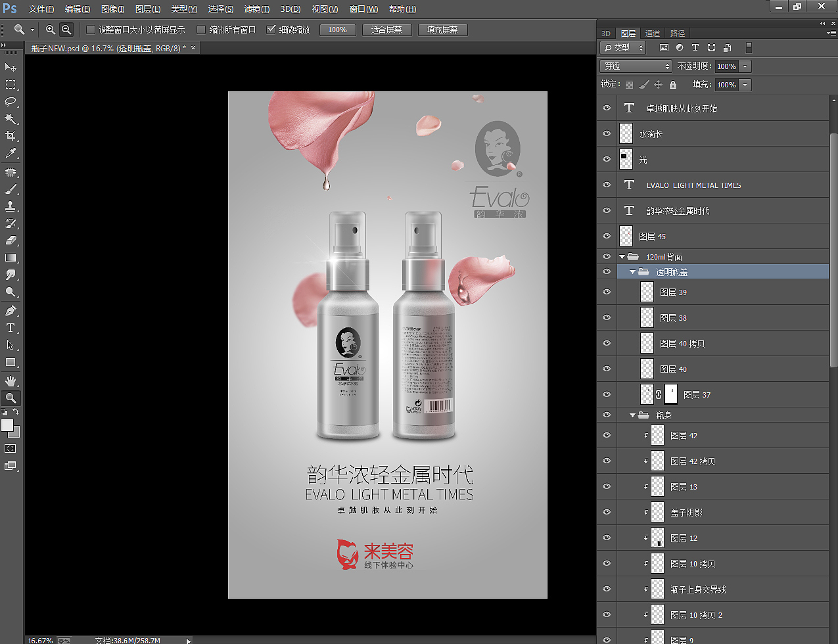Select the Path Selection tool

11,345
